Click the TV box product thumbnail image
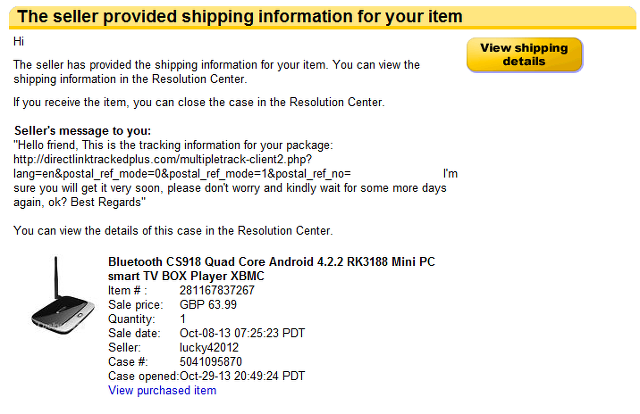This screenshot has height=414, width=640. pyautogui.click(x=62, y=295)
